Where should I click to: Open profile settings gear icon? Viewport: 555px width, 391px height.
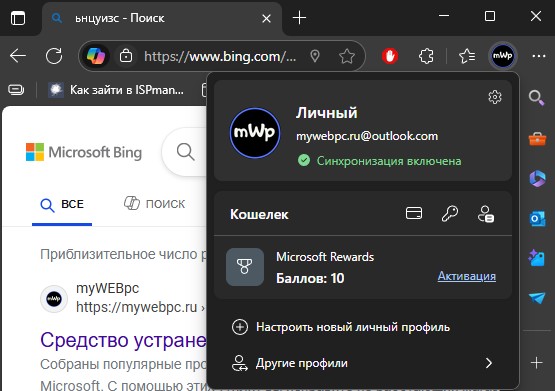tap(495, 97)
